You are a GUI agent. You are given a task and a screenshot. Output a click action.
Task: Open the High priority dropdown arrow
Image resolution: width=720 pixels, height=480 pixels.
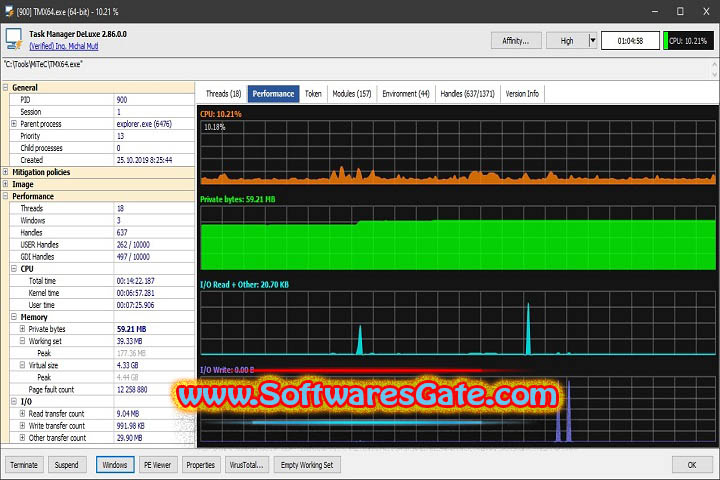pos(592,40)
